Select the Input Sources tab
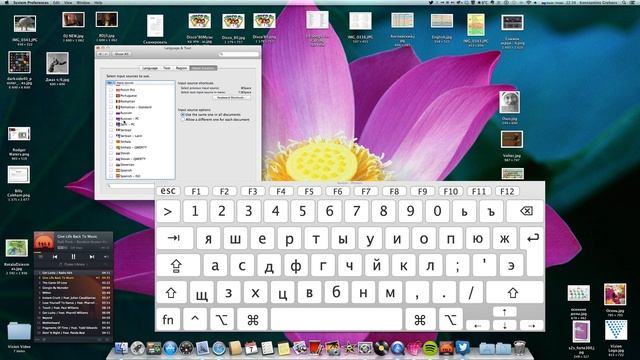This screenshot has width=640, height=360. [x=203, y=68]
